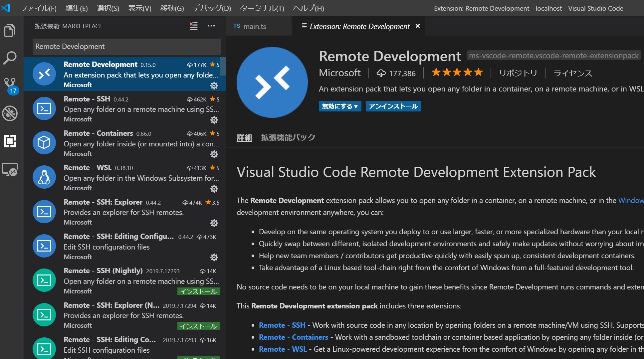Open the ライセンス link
This screenshot has width=644, height=359.
tap(573, 73)
